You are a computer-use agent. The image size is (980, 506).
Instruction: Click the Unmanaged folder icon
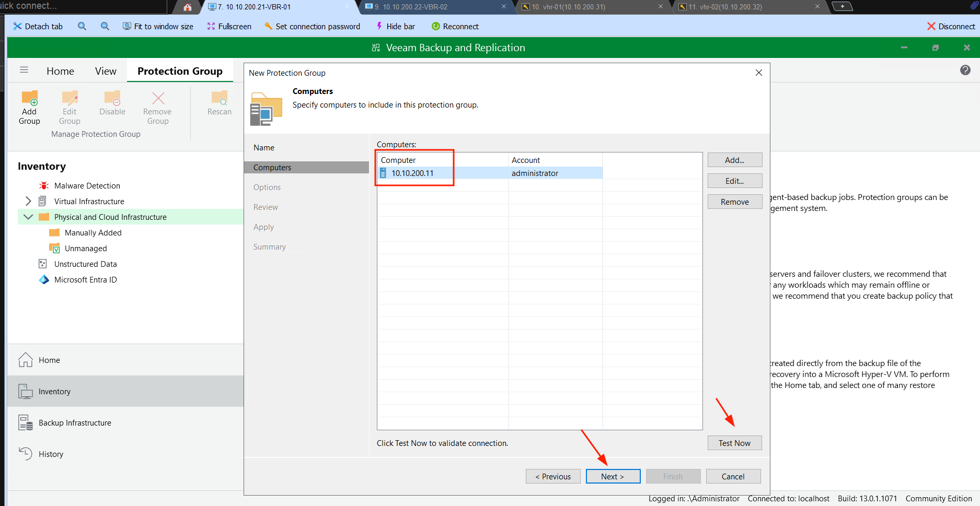(x=54, y=248)
